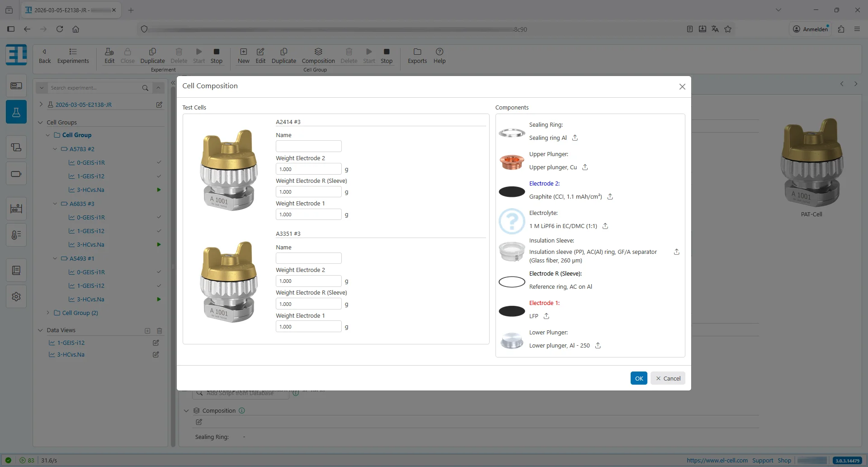
Task: Click the checkmark next to 0-GEIS-i1R
Action: point(159,162)
